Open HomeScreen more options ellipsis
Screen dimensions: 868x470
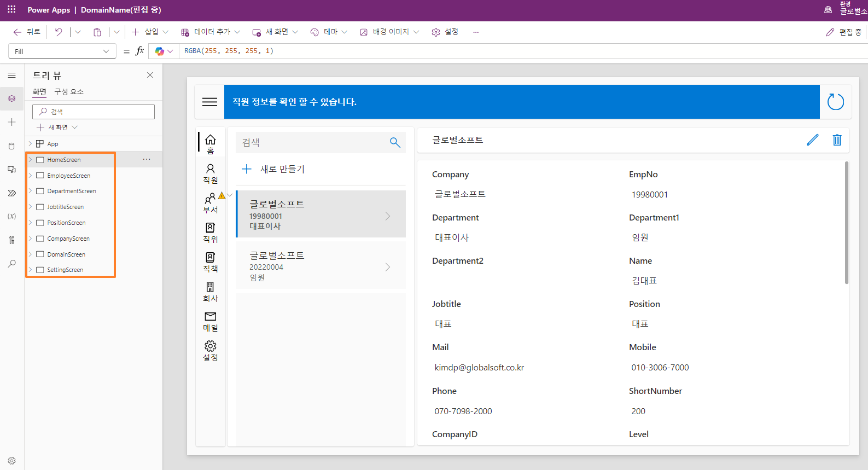[147, 159]
